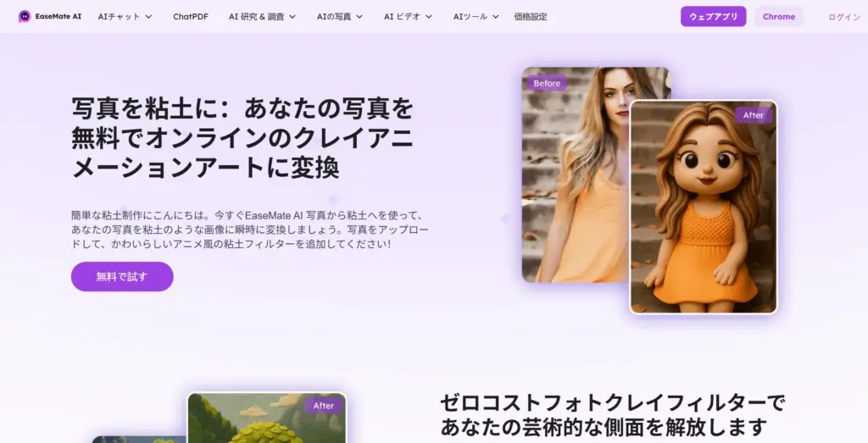This screenshot has height=443, width=868.
Task: Click the 無料で試す button
Action: click(x=122, y=276)
